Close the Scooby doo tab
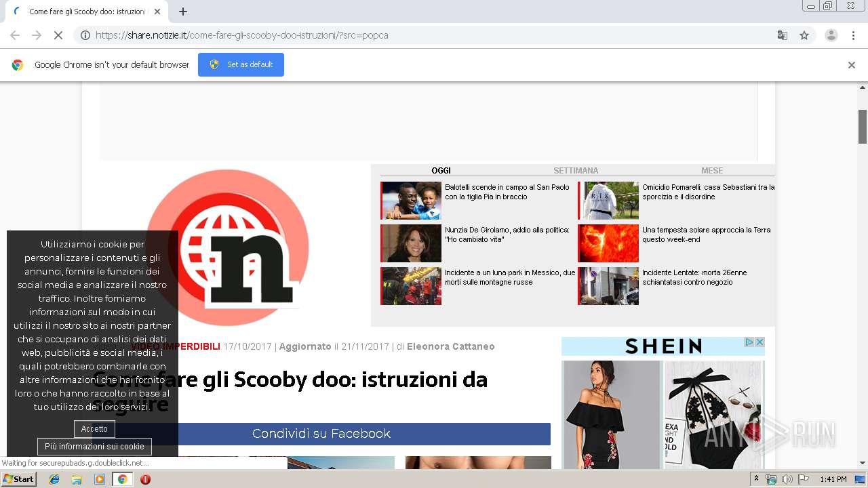 157,12
